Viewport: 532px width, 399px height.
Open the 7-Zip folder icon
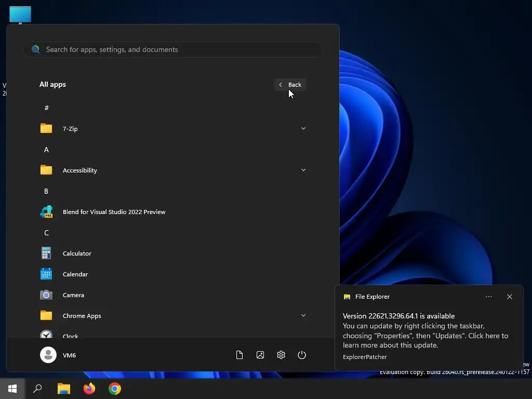[x=46, y=129]
